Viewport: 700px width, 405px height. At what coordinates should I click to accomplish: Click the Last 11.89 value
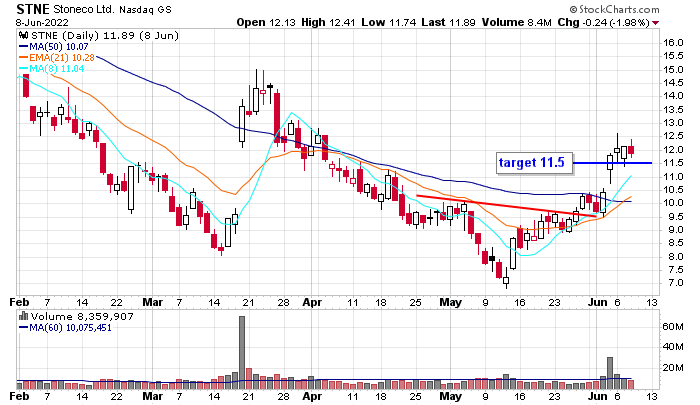449,22
